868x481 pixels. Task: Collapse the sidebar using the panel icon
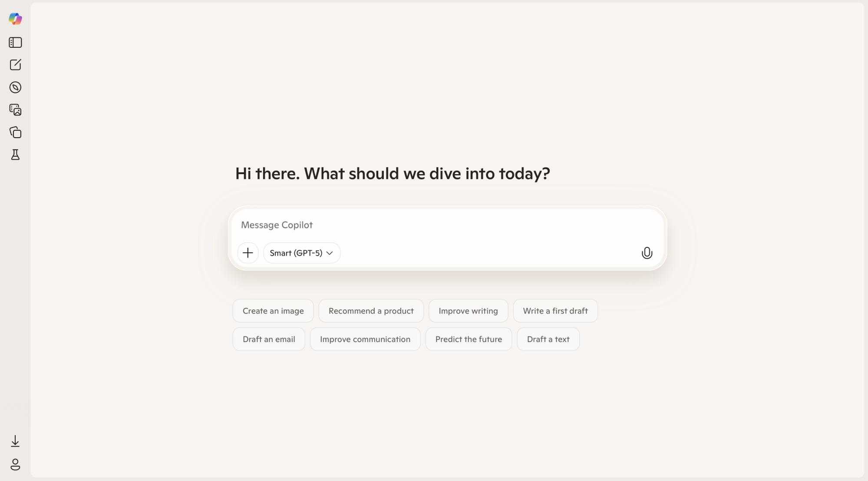(x=16, y=43)
